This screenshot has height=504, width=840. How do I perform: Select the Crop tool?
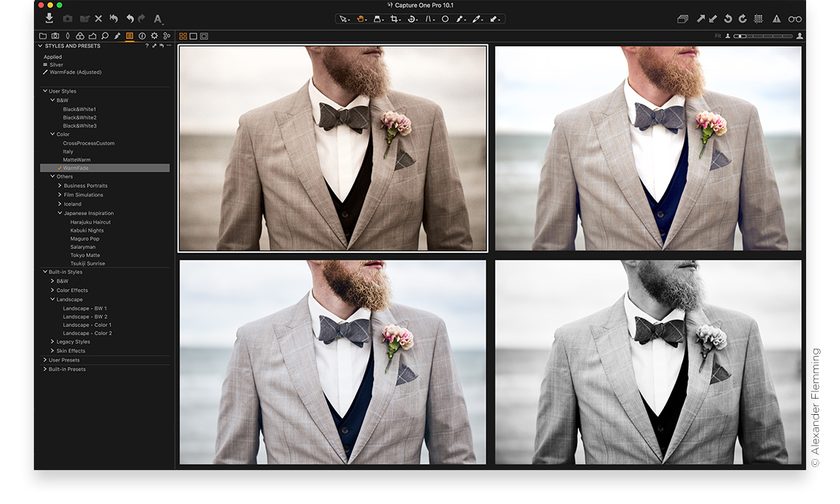click(394, 18)
